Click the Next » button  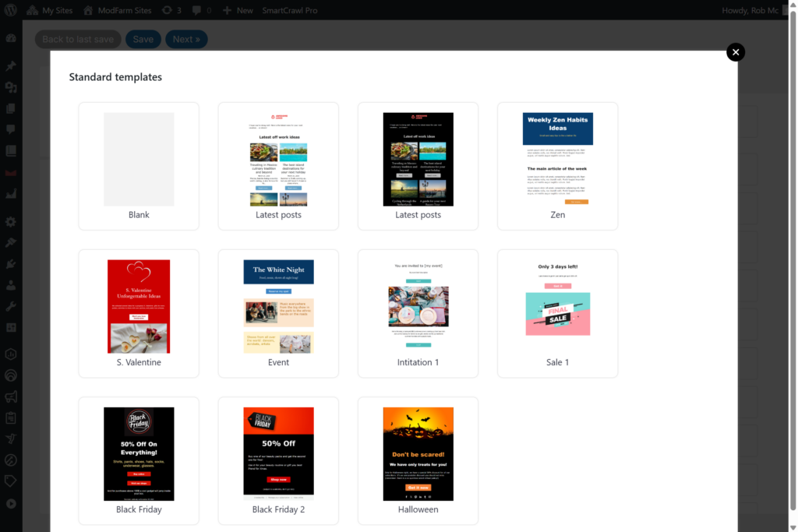[x=186, y=40]
